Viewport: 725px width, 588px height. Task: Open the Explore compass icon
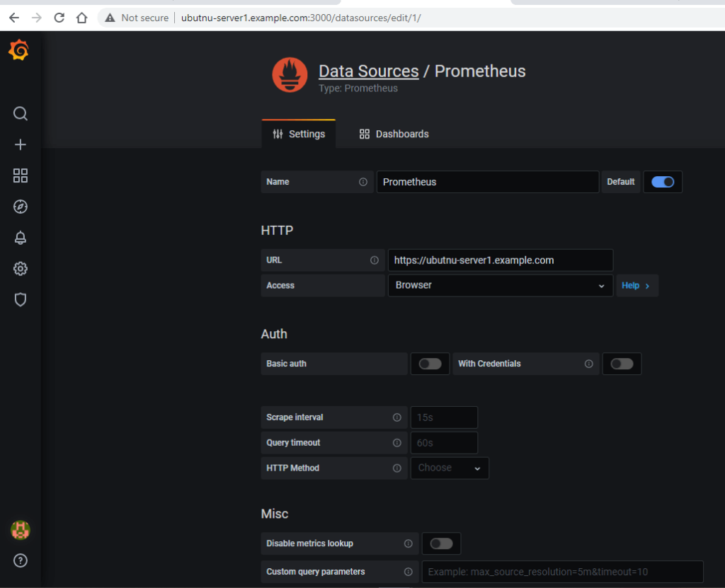(x=21, y=207)
